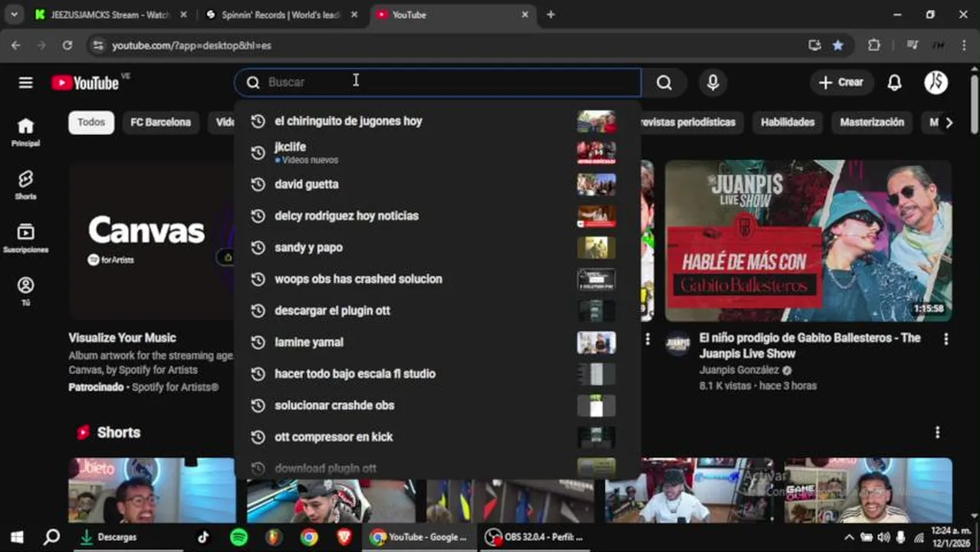Viewport: 980px width, 552px height.
Task: Open Chrome's three-dot menu
Action: [964, 45]
